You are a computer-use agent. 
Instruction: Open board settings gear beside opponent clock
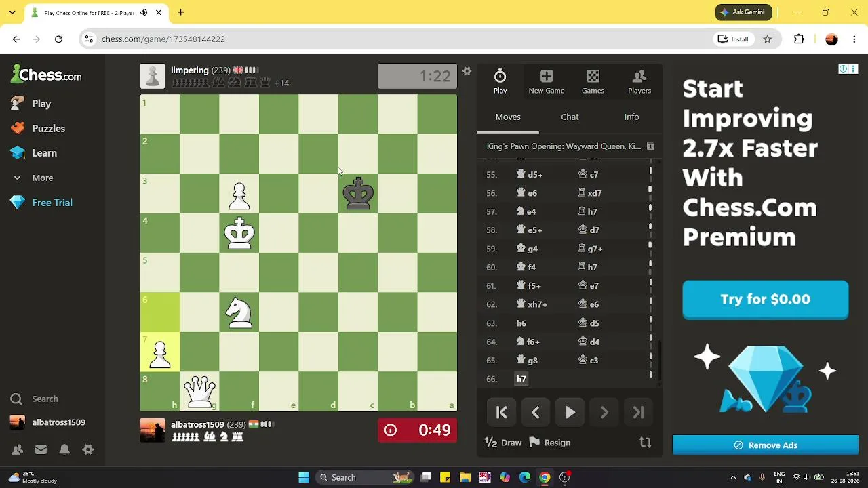click(x=467, y=71)
